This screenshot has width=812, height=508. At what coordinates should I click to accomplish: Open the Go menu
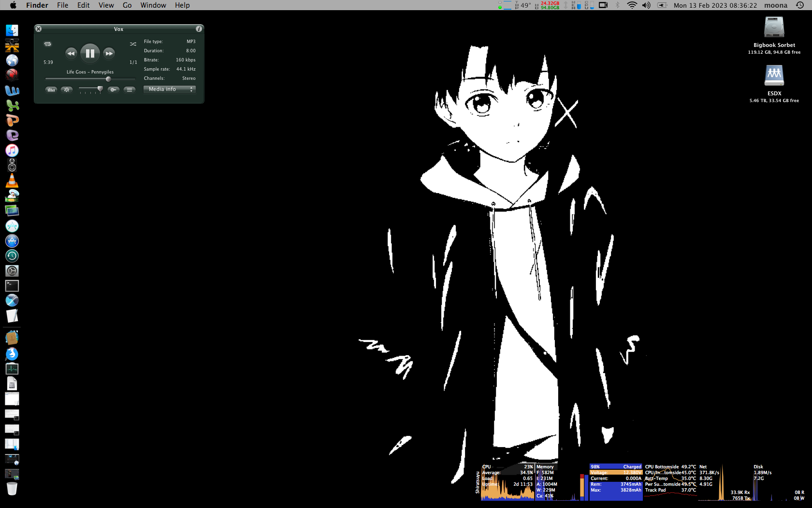tap(127, 5)
